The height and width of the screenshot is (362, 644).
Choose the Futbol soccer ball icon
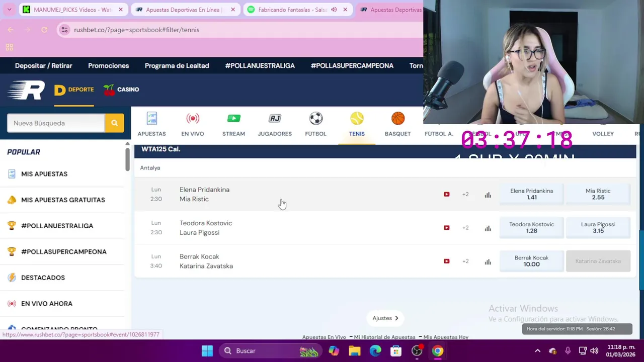pyautogui.click(x=316, y=119)
